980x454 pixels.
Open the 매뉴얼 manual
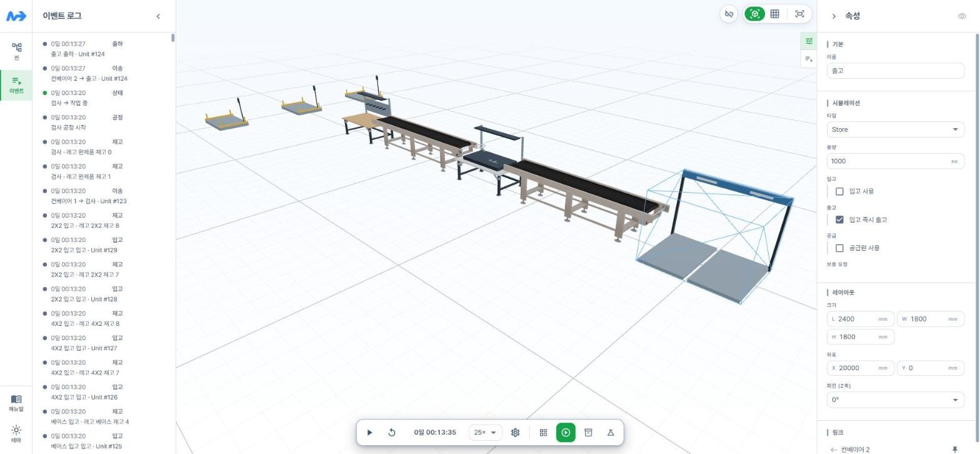pos(16,403)
